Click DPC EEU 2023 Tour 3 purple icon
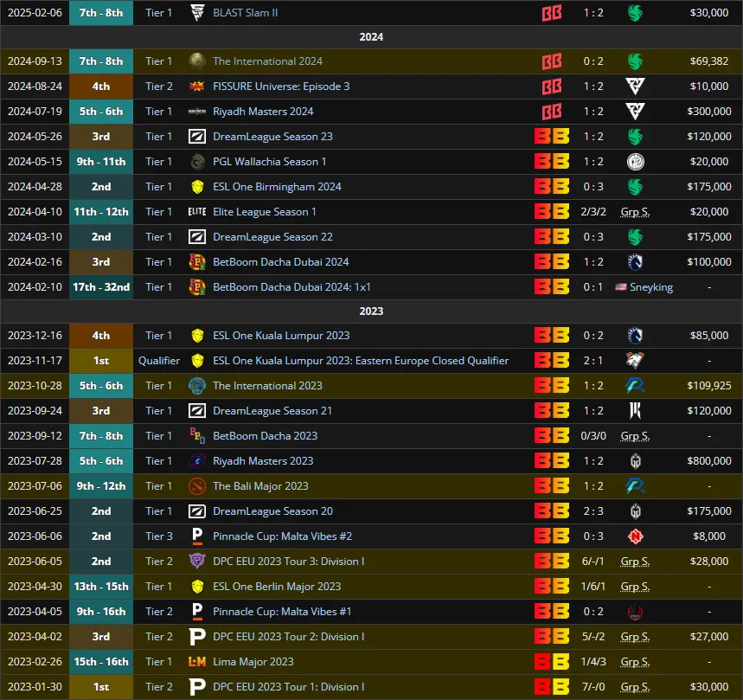Screen dimensions: 743x700 (197, 562)
